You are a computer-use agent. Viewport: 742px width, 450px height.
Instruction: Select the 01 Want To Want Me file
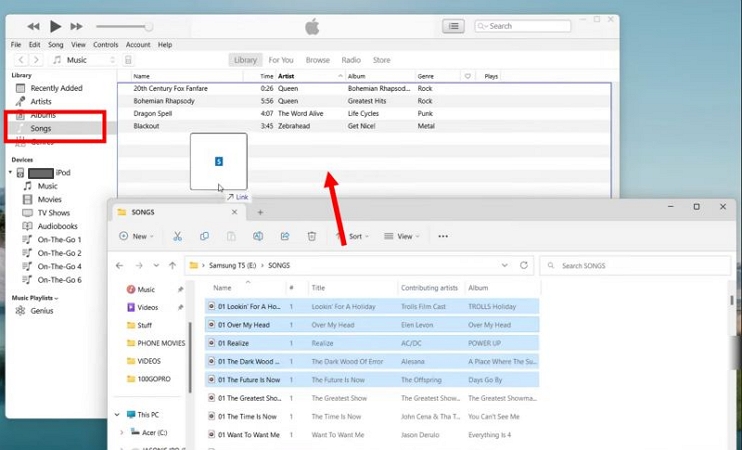371,435
